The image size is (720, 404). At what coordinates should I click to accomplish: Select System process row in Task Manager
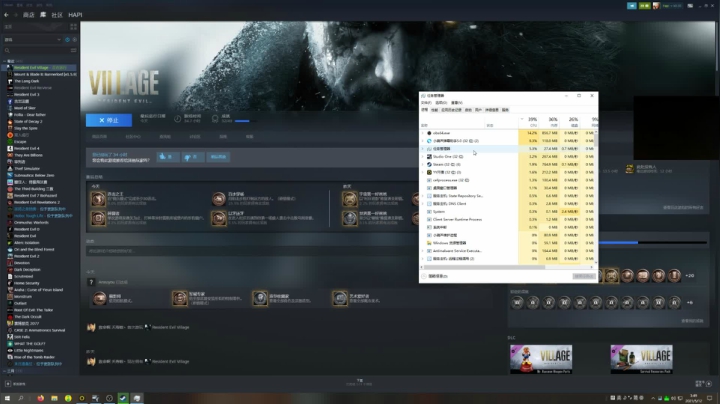[x=507, y=212]
